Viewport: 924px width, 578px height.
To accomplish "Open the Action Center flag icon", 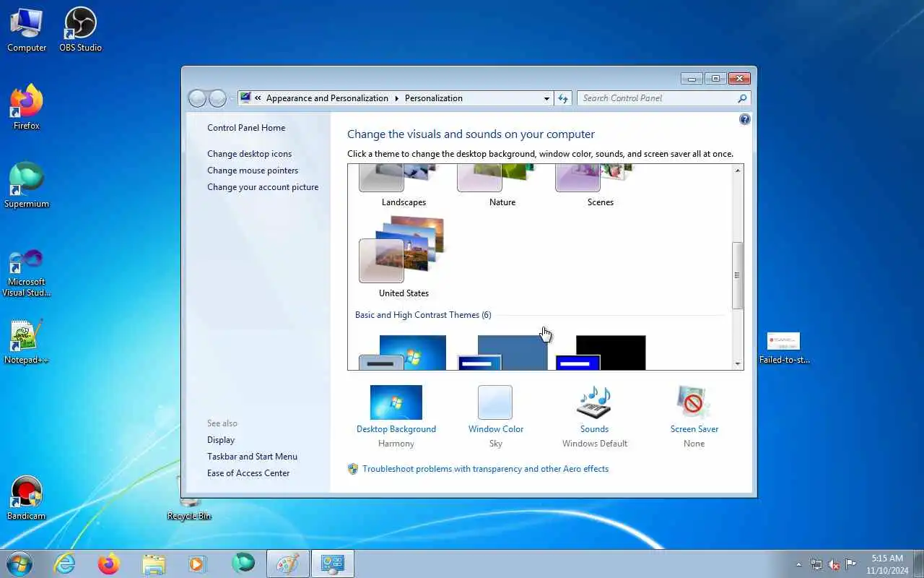I will 851,564.
